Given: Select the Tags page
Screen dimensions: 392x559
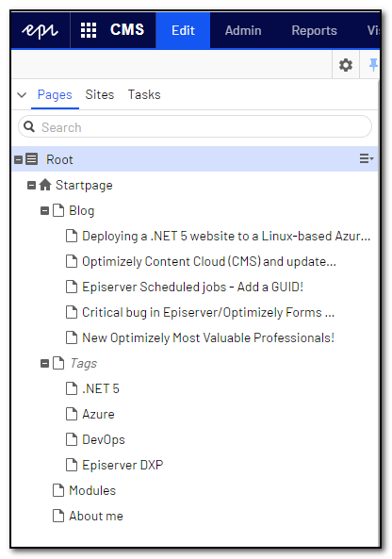Looking at the screenshot, I should tap(83, 364).
